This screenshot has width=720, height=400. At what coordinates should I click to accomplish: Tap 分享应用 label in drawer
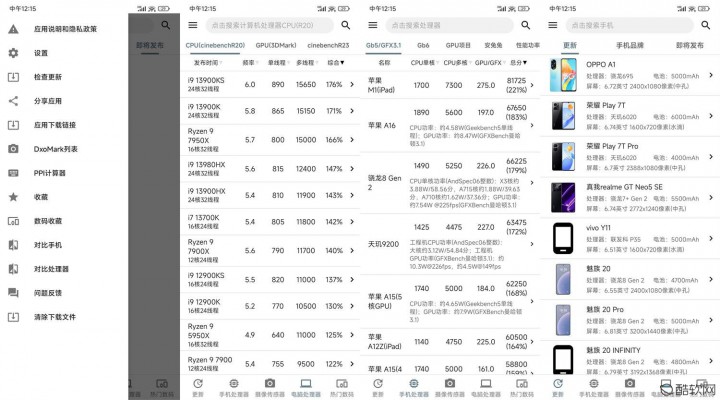48,101
